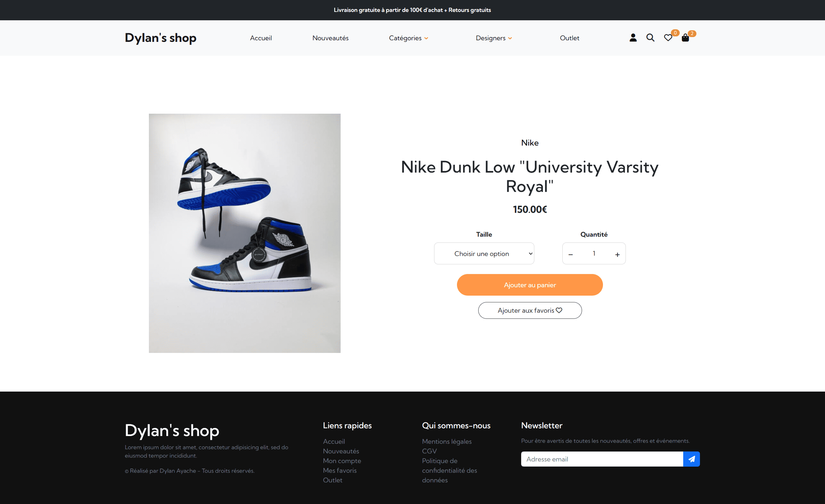Viewport: 825px width, 504px height.
Task: Click the search icon
Action: (x=650, y=38)
